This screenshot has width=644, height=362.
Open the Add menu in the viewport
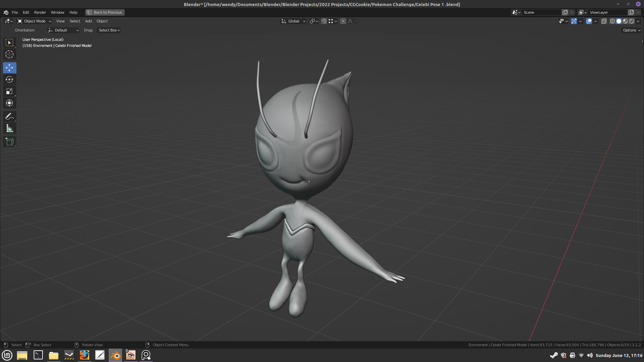point(88,21)
